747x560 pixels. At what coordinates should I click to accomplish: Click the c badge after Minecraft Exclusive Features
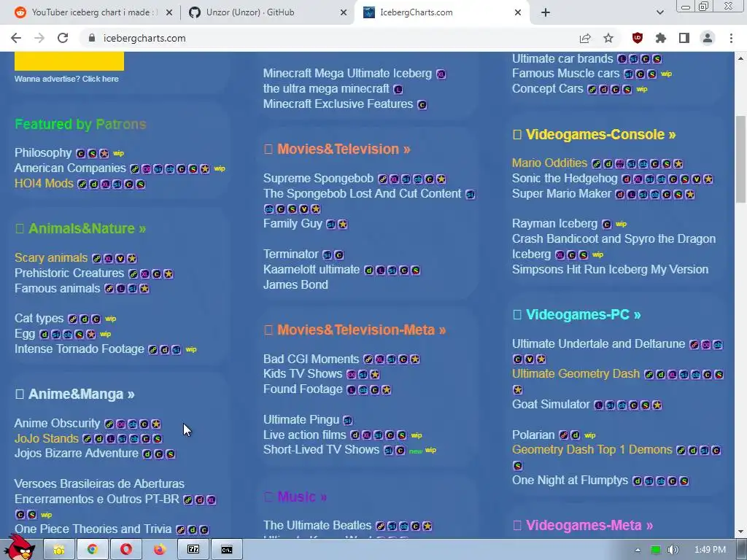[x=422, y=105]
